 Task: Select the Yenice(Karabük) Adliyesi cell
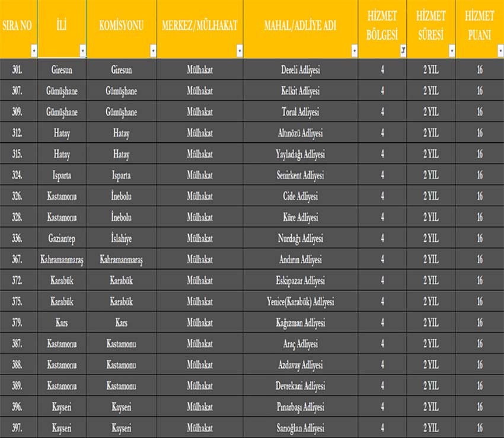[x=301, y=302]
